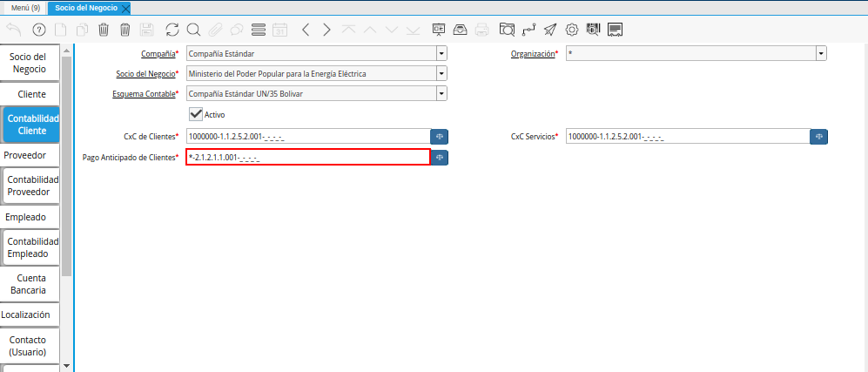Click the Copy record icon
Image resolution: width=868 pixels, height=372 pixels.
point(83,30)
